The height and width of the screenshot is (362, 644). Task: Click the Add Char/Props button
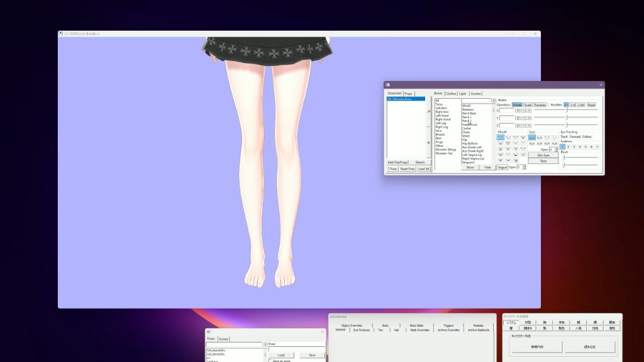(x=397, y=162)
